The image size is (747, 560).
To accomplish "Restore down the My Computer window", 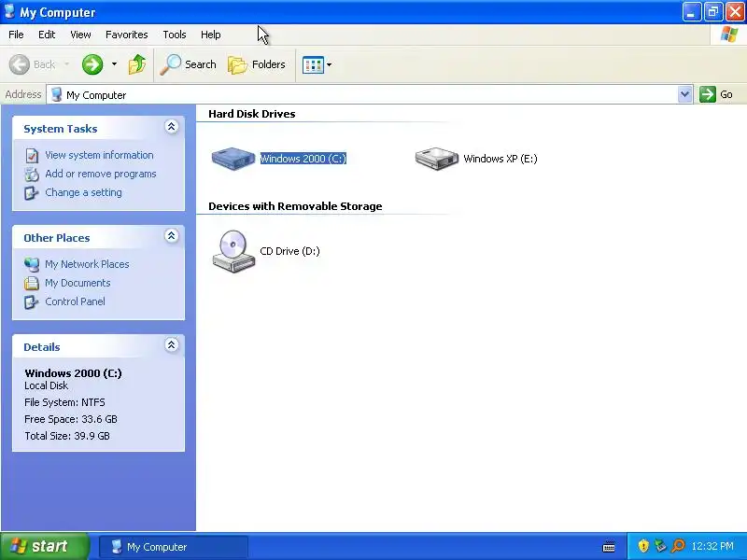I will coord(713,12).
